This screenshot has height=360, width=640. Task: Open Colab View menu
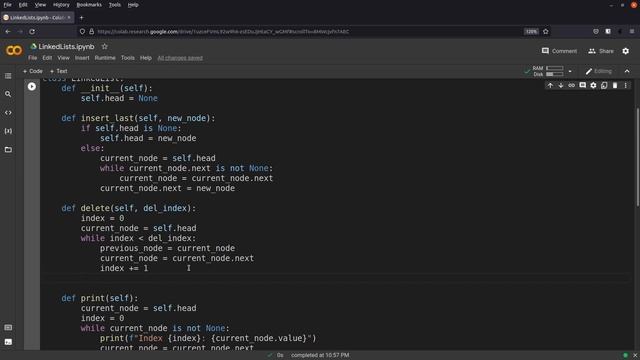(x=63, y=58)
